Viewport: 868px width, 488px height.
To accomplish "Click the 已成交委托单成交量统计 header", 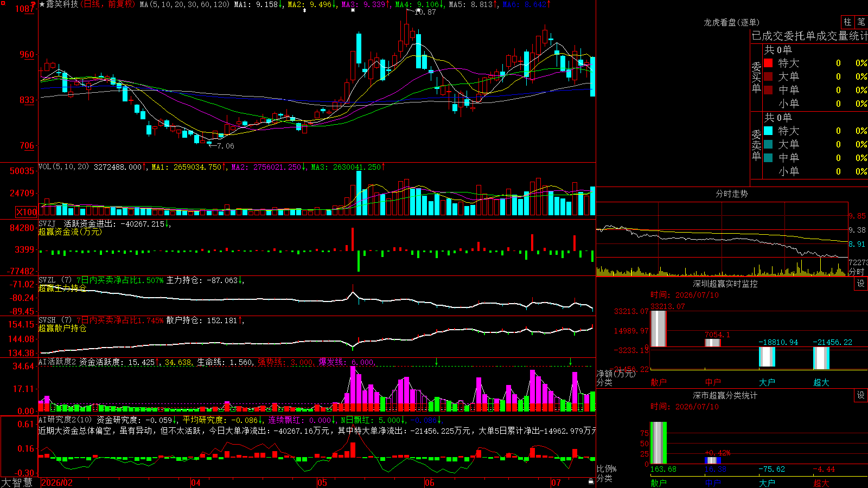I will click(809, 36).
